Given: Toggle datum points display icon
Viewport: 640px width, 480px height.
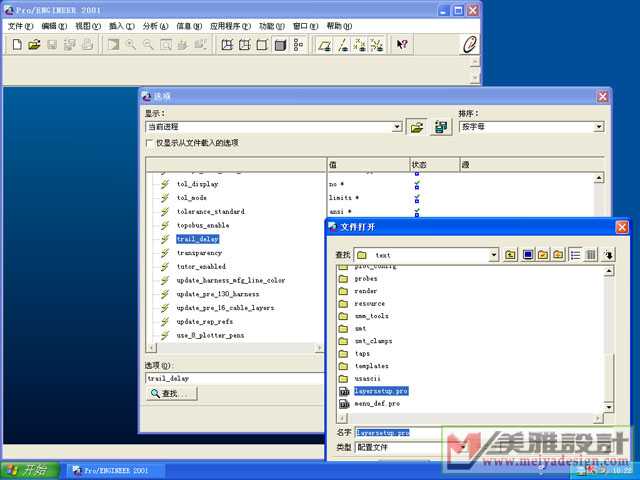Looking at the screenshot, I should click(x=360, y=44).
